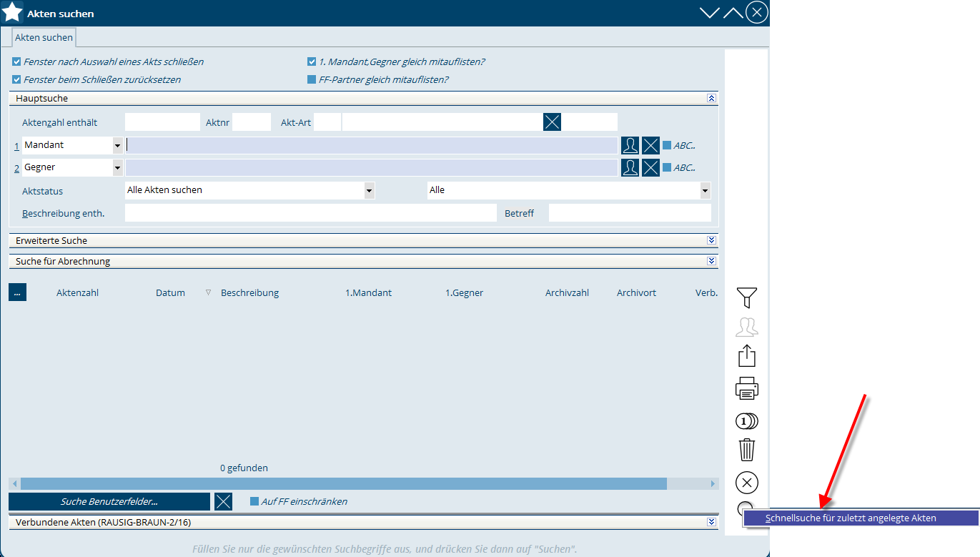
Task: Clear the Mandant field with X icon
Action: 650,145
